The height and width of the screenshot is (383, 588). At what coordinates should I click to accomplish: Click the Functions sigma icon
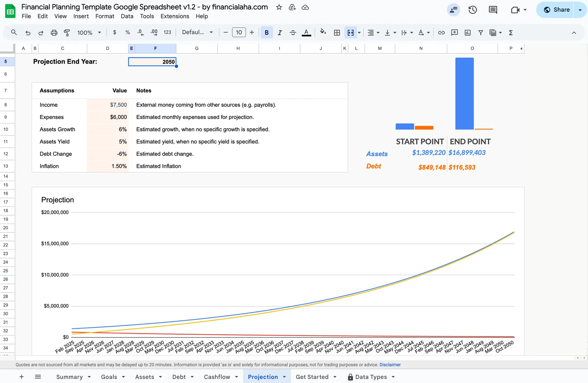511,32
